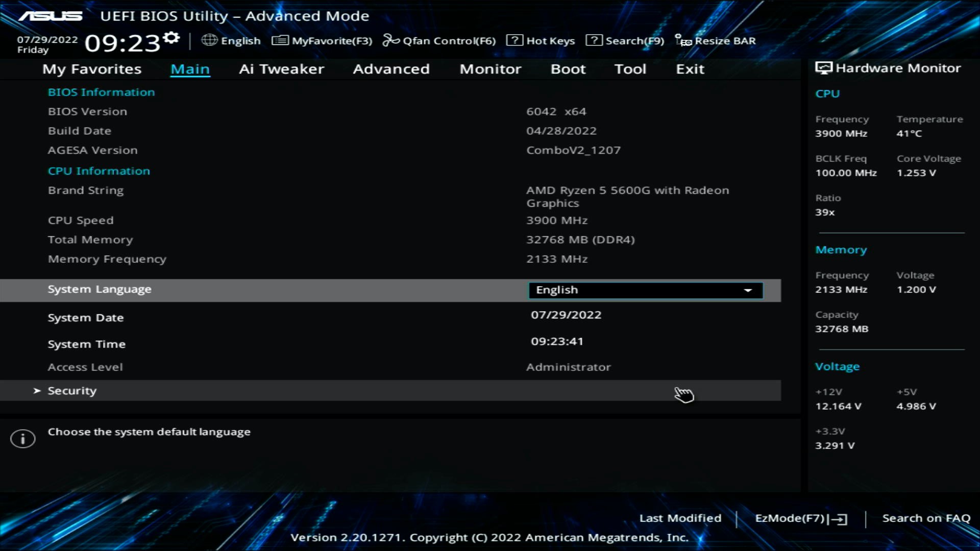This screenshot has width=980, height=551.
Task: Edit the System Time value
Action: pos(557,341)
